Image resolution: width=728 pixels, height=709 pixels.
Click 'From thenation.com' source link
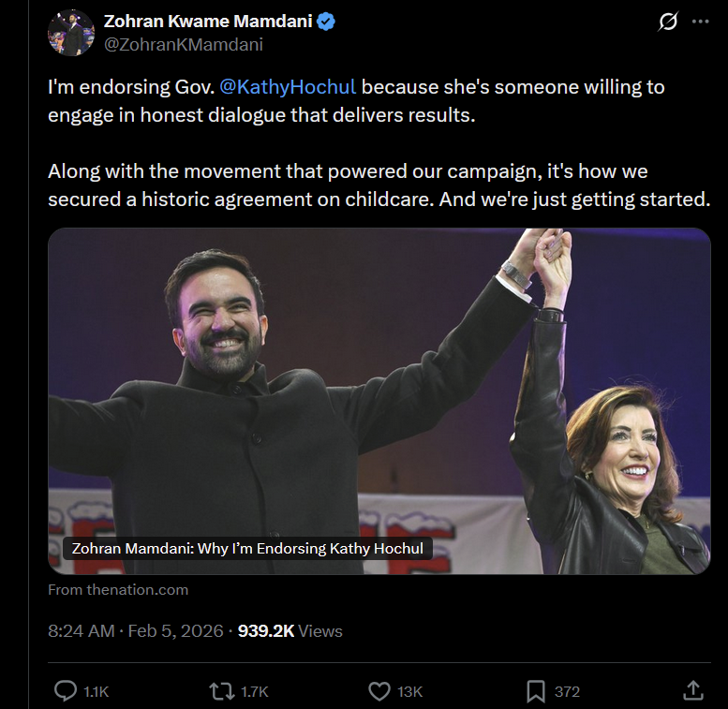pyautogui.click(x=118, y=590)
